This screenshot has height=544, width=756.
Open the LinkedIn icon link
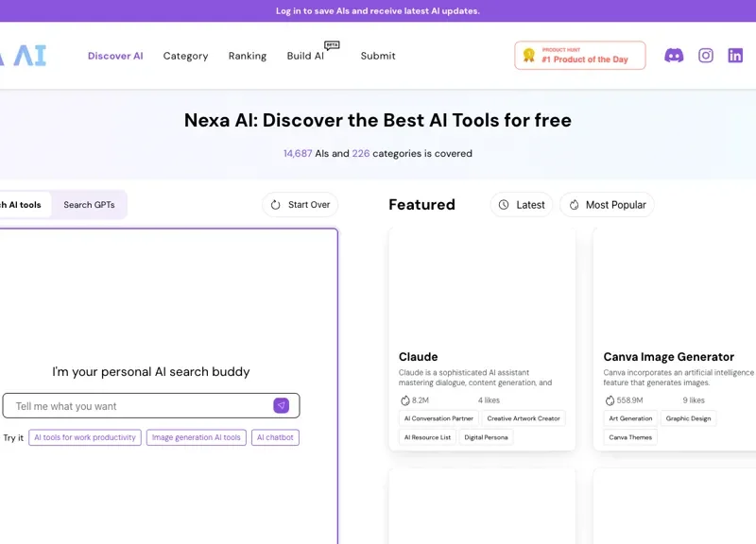735,56
